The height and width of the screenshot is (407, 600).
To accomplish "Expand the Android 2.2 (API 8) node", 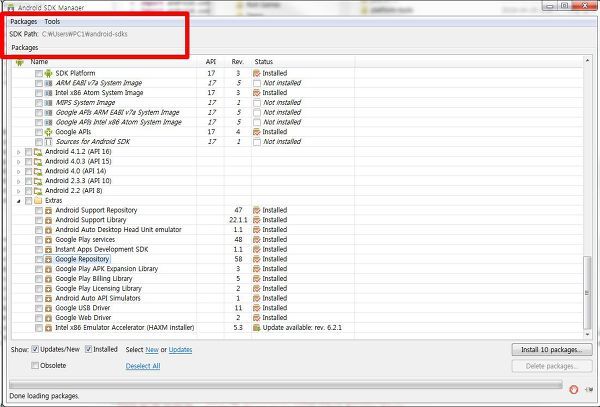I will (x=18, y=191).
